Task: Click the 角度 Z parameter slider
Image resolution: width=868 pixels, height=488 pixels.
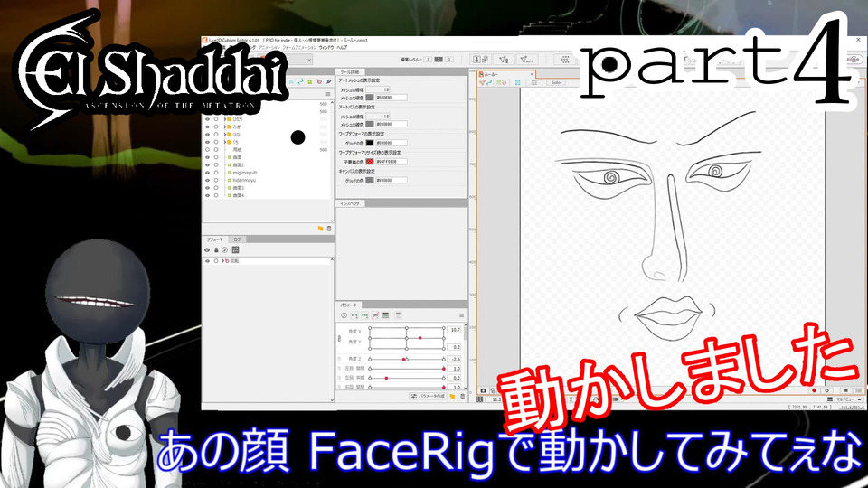Action: click(x=407, y=359)
